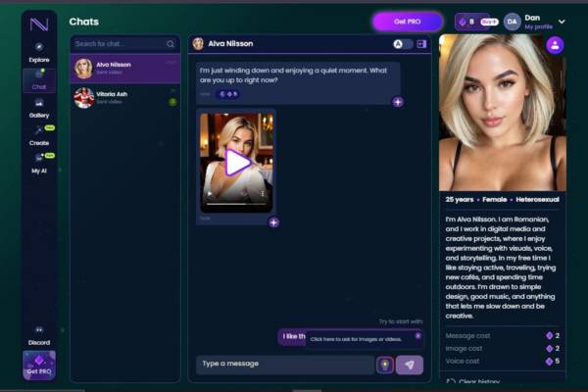This screenshot has width=588, height=392.
Task: Click the image request icon beside message box
Action: click(385, 365)
